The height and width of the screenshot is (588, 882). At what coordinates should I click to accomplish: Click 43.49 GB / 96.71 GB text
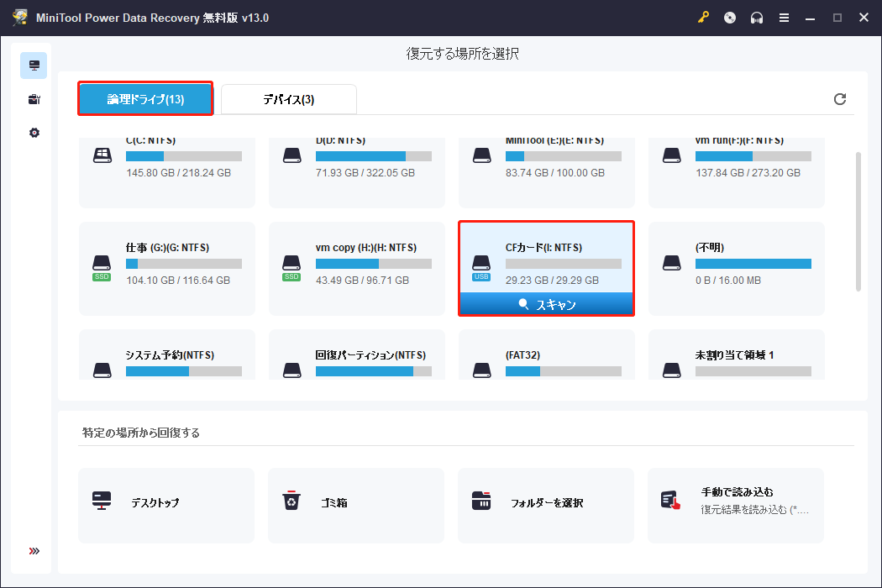pyautogui.click(x=362, y=281)
